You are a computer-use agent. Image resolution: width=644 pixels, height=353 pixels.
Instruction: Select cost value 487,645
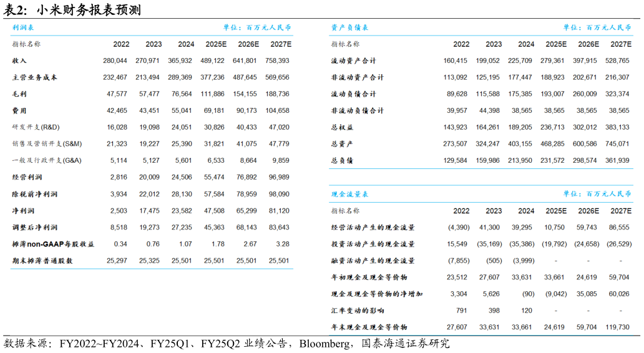[245, 77]
